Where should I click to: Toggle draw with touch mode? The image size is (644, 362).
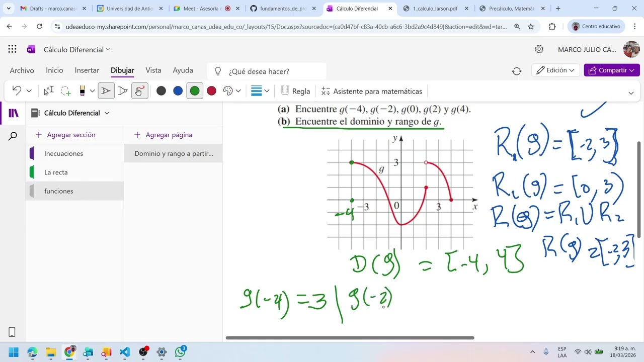point(139,91)
